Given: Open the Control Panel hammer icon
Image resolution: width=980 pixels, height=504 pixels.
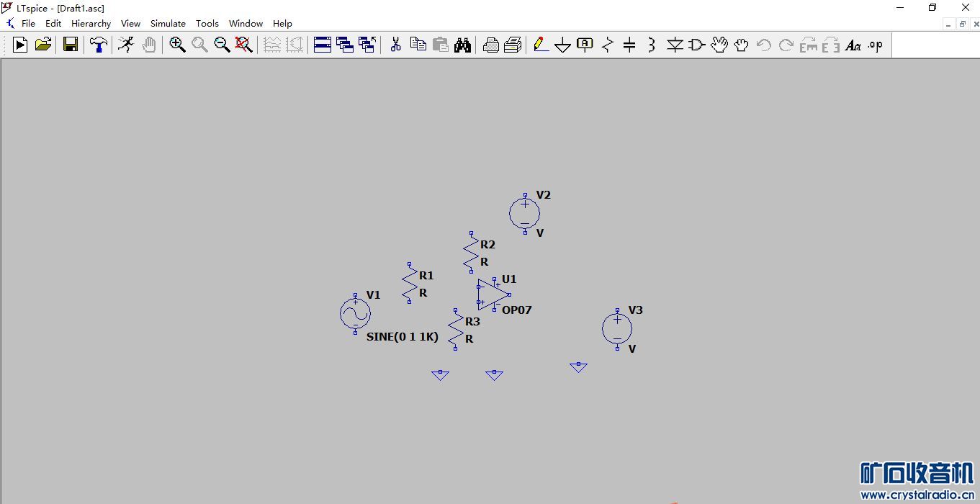Looking at the screenshot, I should tap(98, 45).
